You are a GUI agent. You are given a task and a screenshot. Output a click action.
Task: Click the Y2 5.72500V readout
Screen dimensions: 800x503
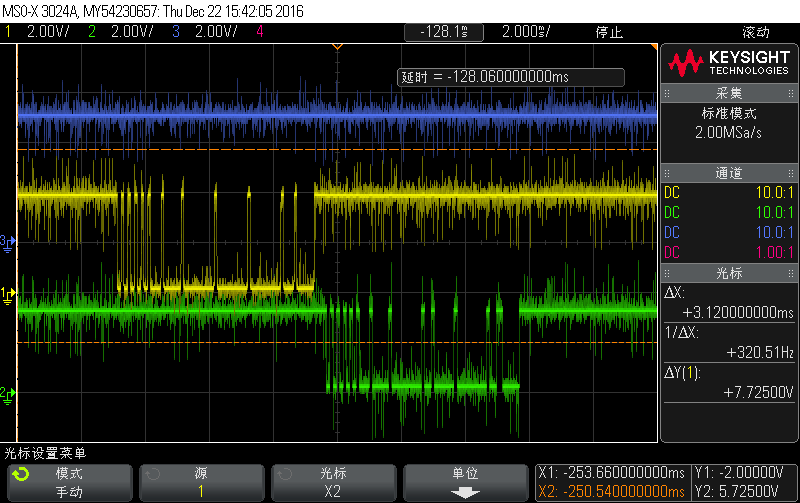coord(736,491)
